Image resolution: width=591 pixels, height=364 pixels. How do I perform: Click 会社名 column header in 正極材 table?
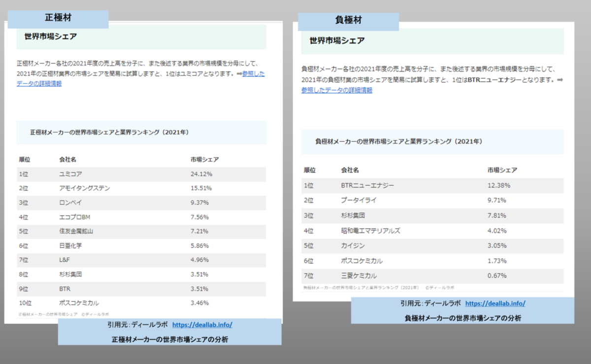[67, 160]
